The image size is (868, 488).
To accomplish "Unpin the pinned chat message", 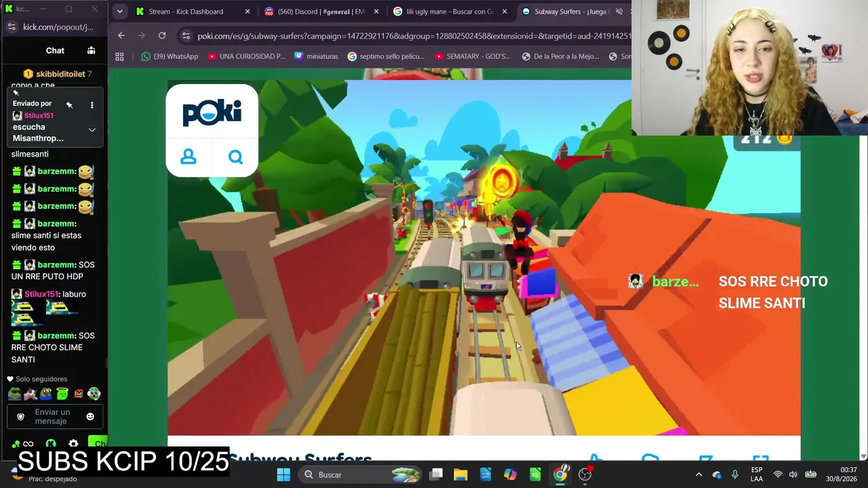I will pyautogui.click(x=69, y=105).
